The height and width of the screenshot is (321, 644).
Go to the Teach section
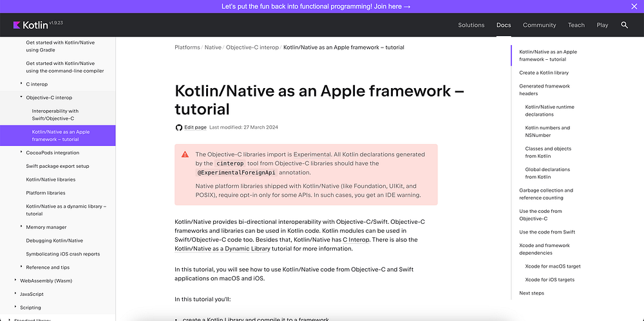[576, 25]
